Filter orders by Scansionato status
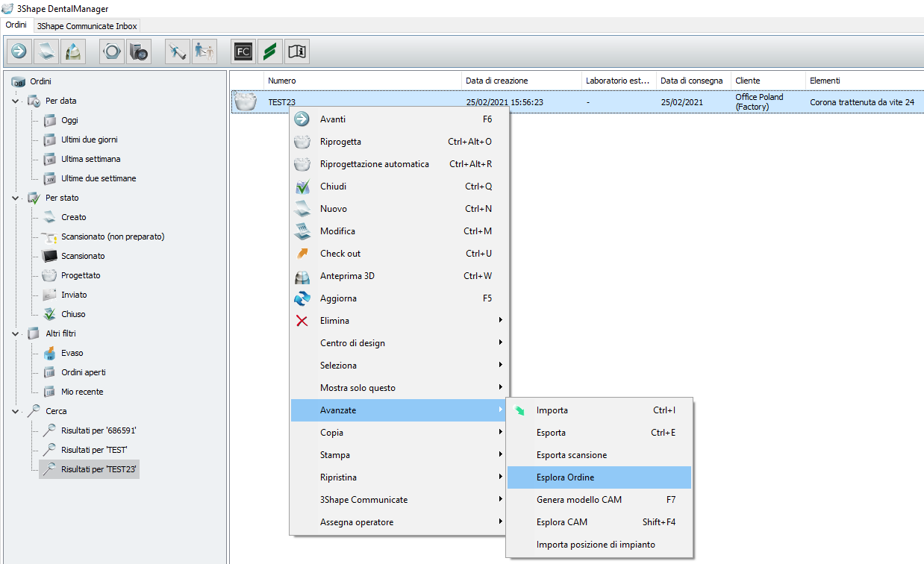 coord(83,256)
